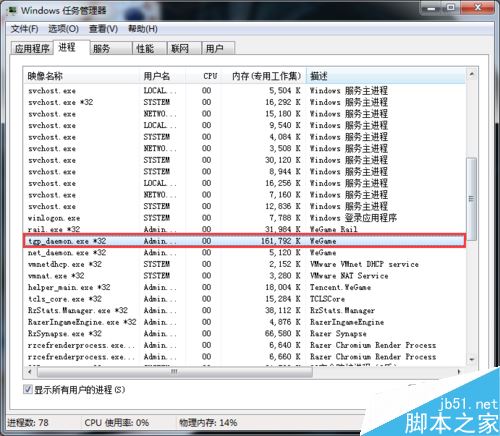Click the WeGame Rail description
The height and width of the screenshot is (436, 500).
coord(333,229)
